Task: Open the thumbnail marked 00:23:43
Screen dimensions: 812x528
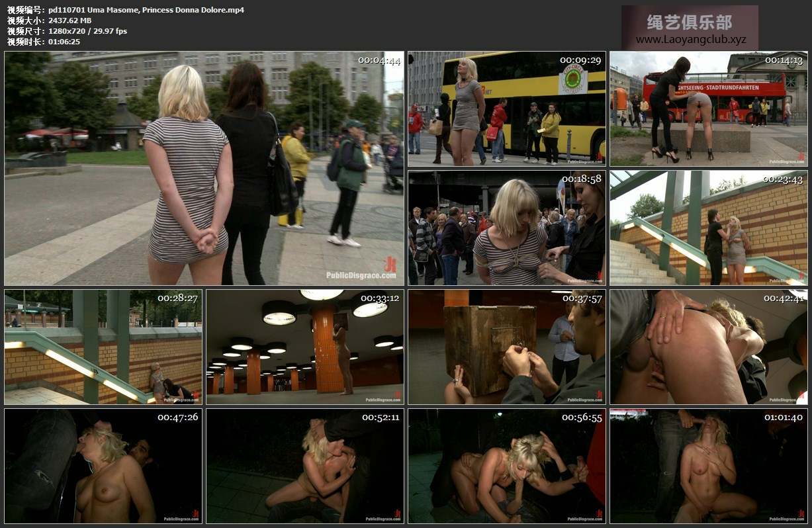Action: 708,228
